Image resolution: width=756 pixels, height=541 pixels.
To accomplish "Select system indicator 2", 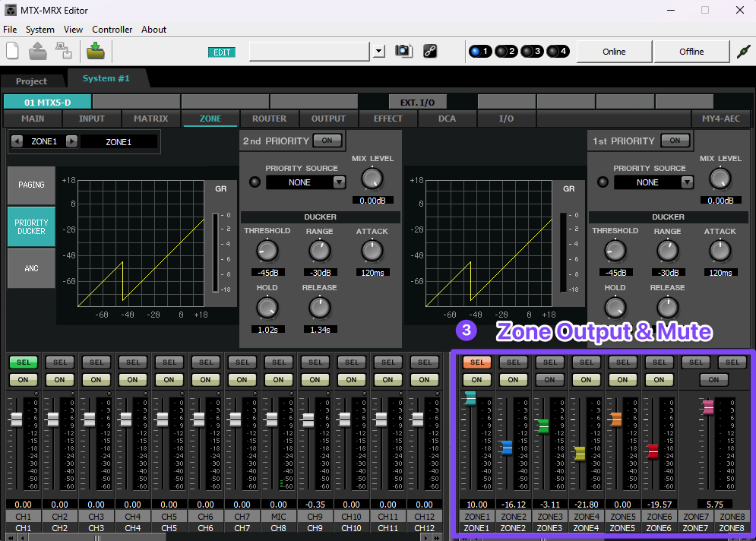I will pyautogui.click(x=506, y=51).
